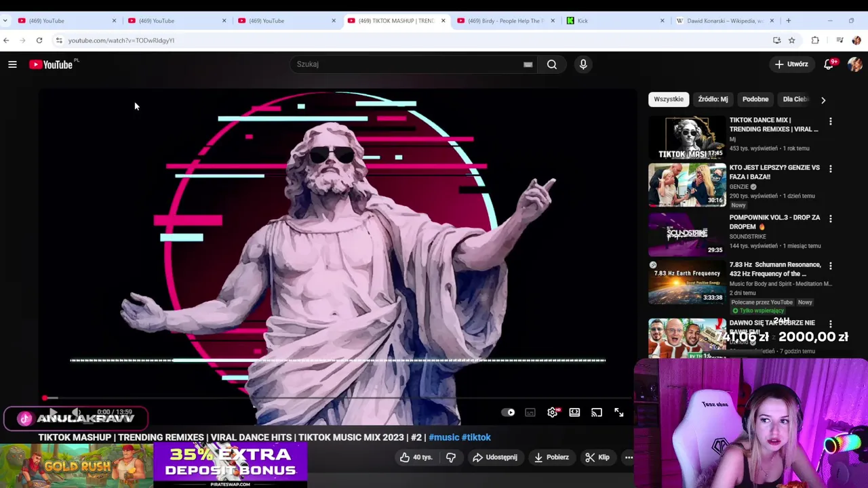The image size is (868, 488).
Task: Open the KTO JEST LEPSZY video thumbnail
Action: click(x=687, y=185)
